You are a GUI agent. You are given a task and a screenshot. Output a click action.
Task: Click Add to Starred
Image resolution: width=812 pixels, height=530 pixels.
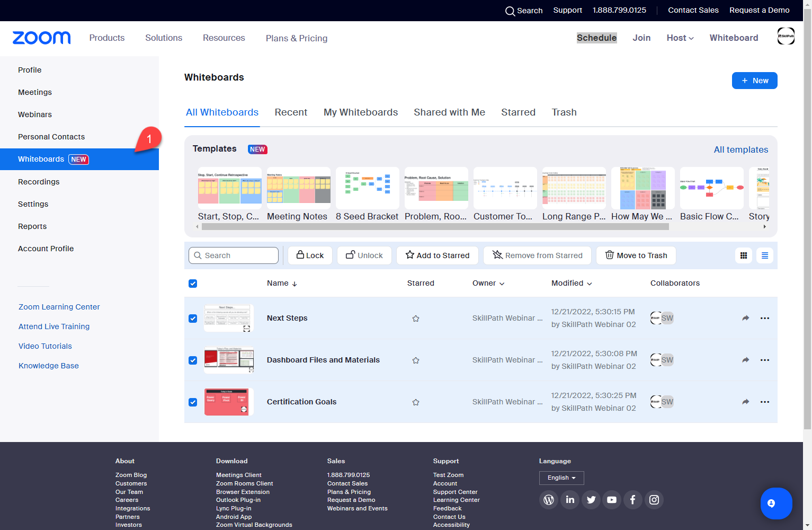pos(438,255)
